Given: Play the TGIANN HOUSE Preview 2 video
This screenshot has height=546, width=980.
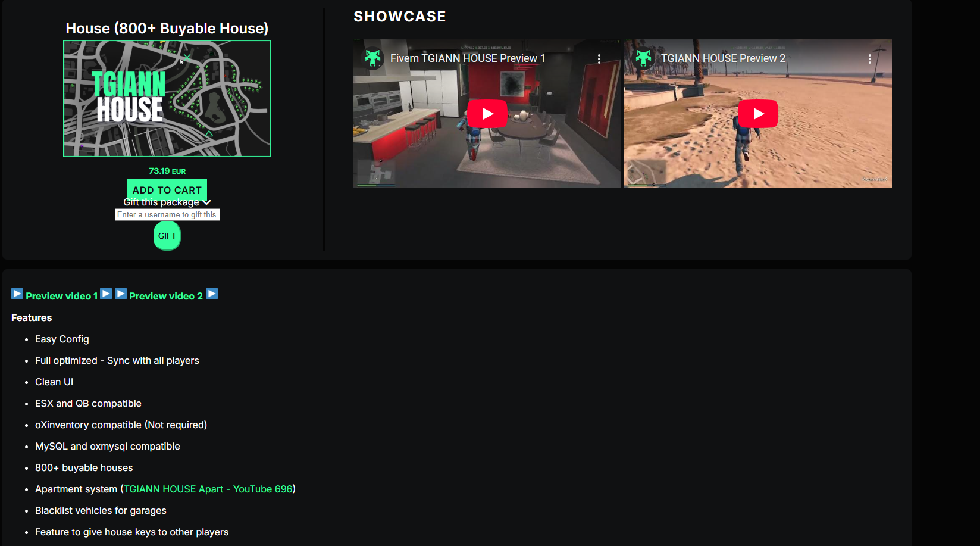Looking at the screenshot, I should (x=757, y=114).
